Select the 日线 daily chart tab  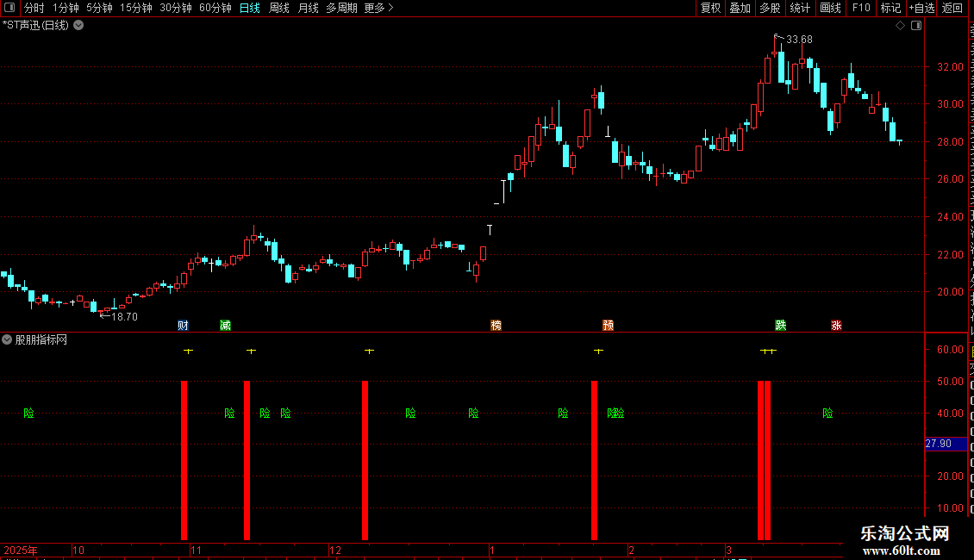pyautogui.click(x=250, y=8)
